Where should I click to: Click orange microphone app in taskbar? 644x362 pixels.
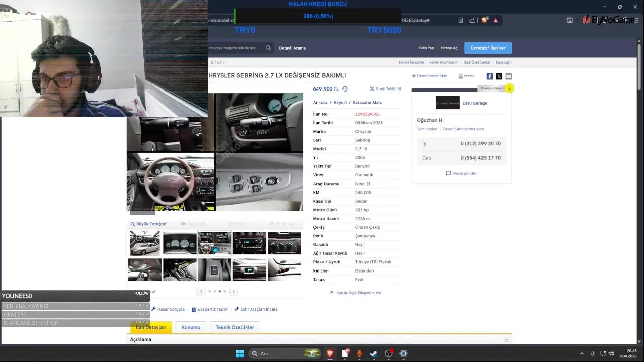click(x=359, y=353)
